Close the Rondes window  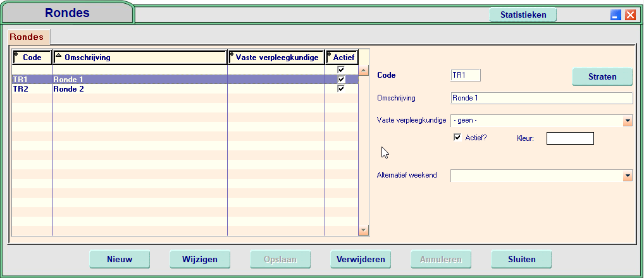tap(630, 15)
